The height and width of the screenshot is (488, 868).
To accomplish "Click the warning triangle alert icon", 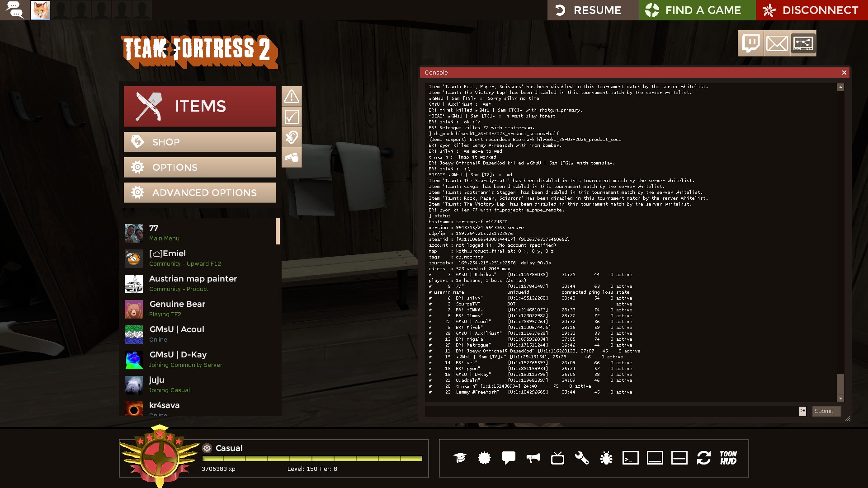I will click(x=292, y=96).
